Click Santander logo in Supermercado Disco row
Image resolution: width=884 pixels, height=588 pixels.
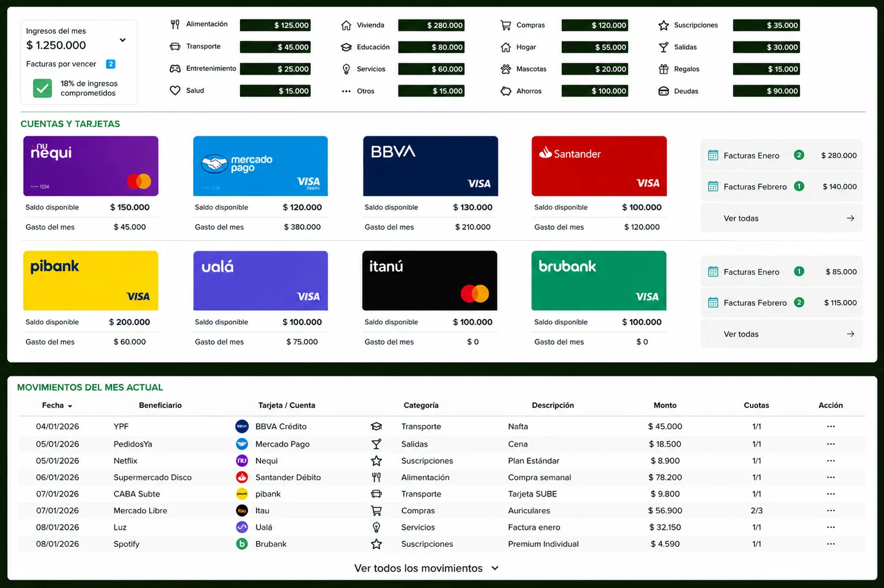(x=242, y=477)
